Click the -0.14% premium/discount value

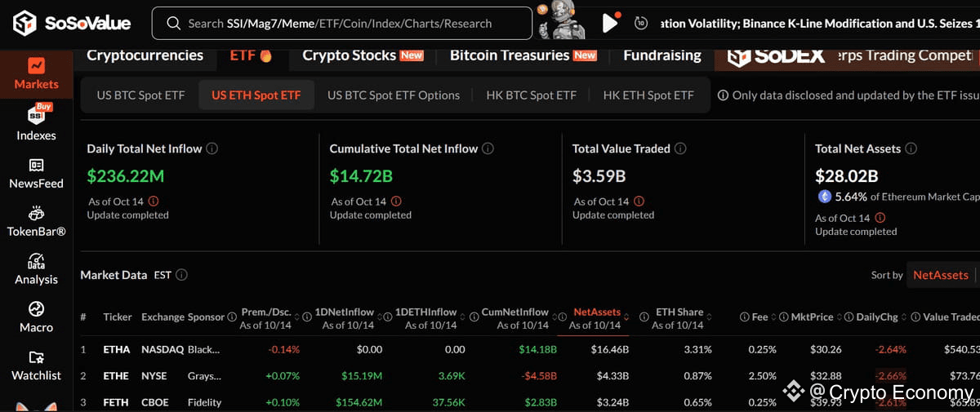pyautogui.click(x=284, y=349)
